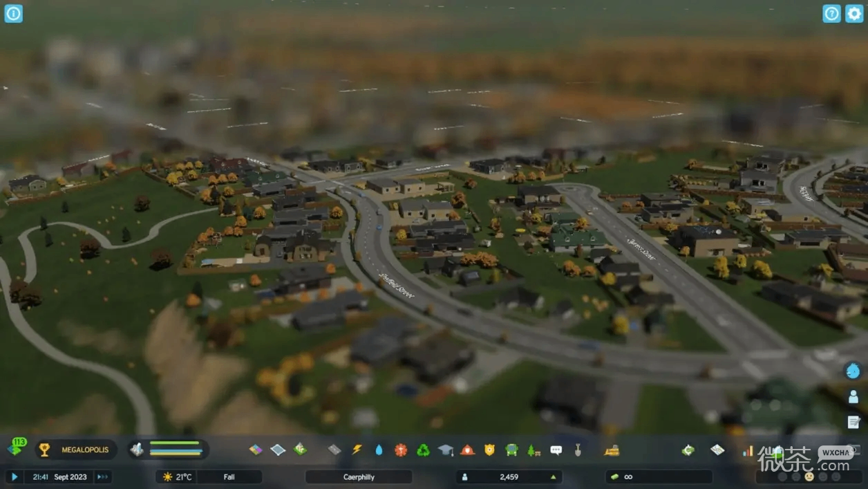
Task: Change the simulation speed arrows
Action: [x=102, y=477]
